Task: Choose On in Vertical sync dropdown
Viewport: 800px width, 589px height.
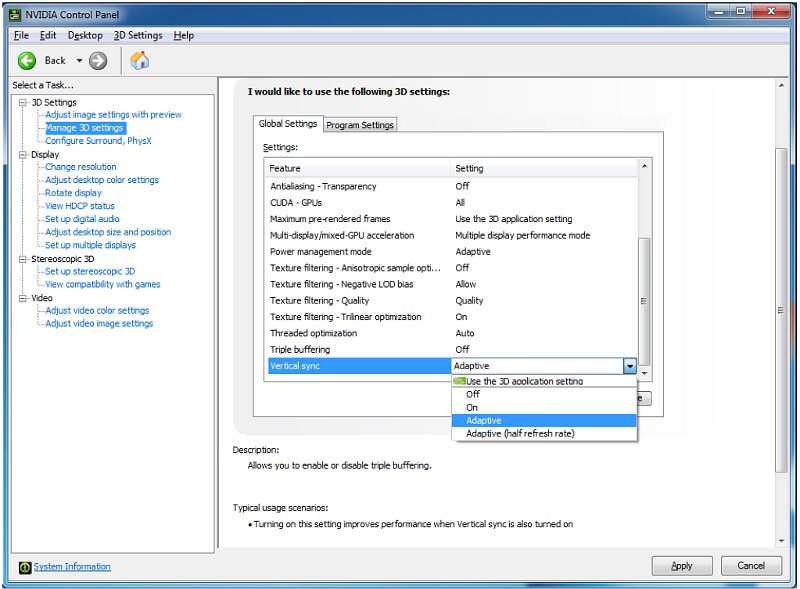Action: 544,407
